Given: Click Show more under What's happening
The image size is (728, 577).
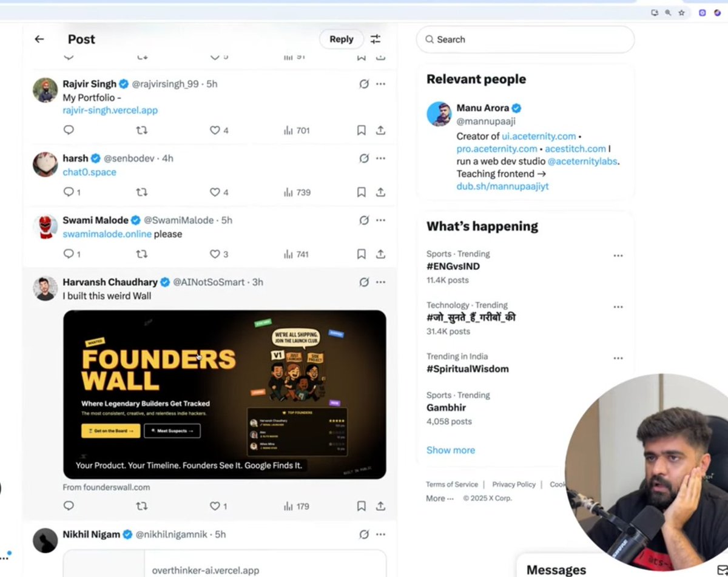Looking at the screenshot, I should click(451, 450).
